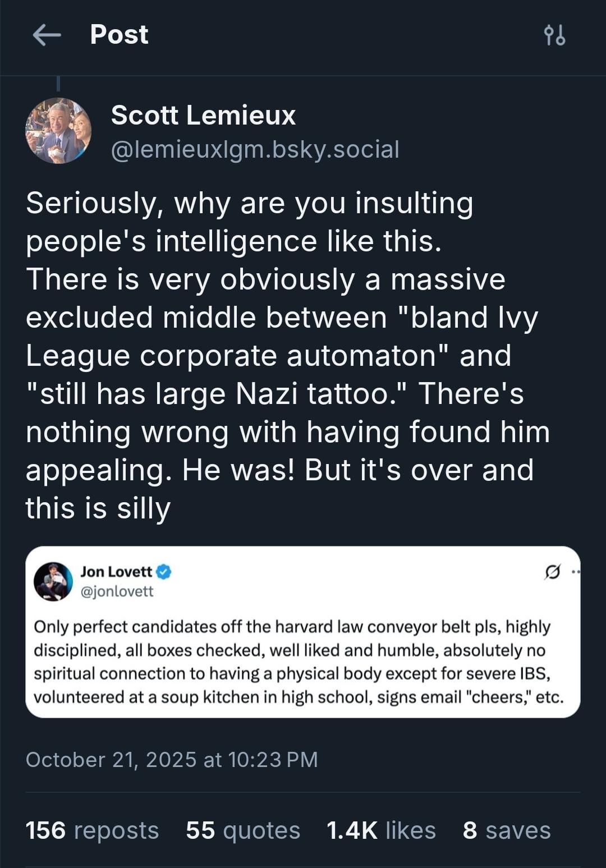Click the thread connector line above avatar
Screen dimensions: 606x868
(58, 84)
